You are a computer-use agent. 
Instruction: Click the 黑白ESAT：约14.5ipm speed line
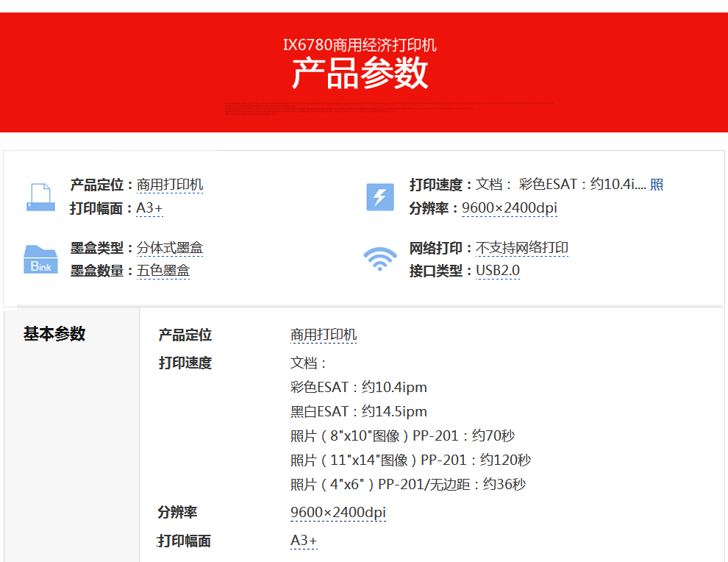358,411
